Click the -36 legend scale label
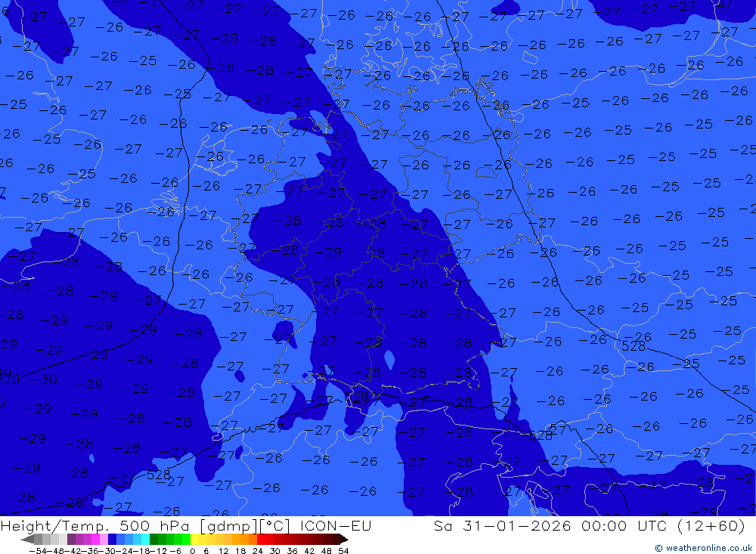 (x=90, y=551)
